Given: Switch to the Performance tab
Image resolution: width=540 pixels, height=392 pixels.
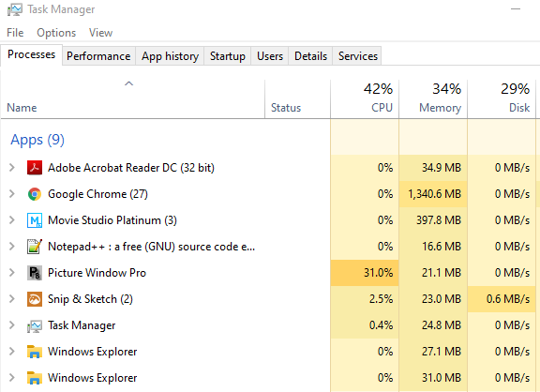Looking at the screenshot, I should coord(98,56).
